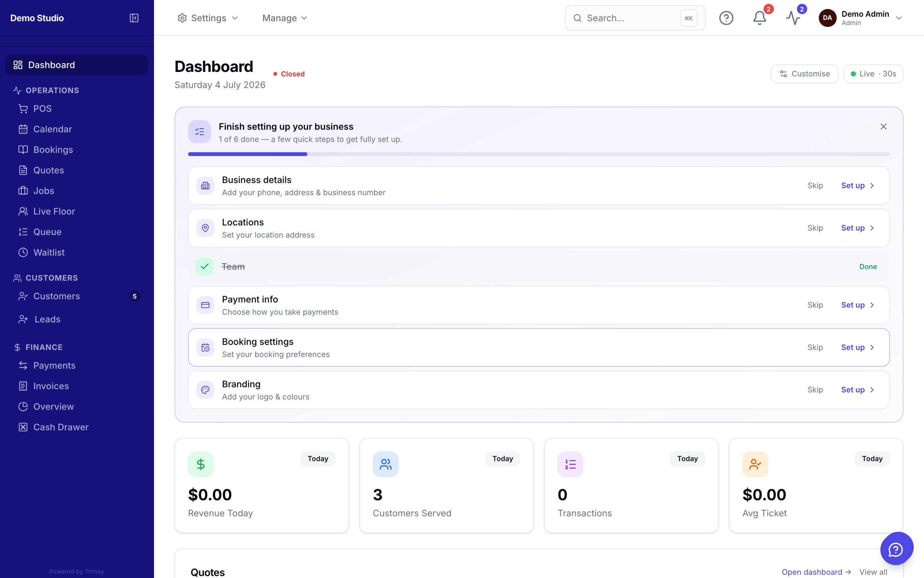
Task: Click the Locations map pin icon
Action: pyautogui.click(x=205, y=228)
